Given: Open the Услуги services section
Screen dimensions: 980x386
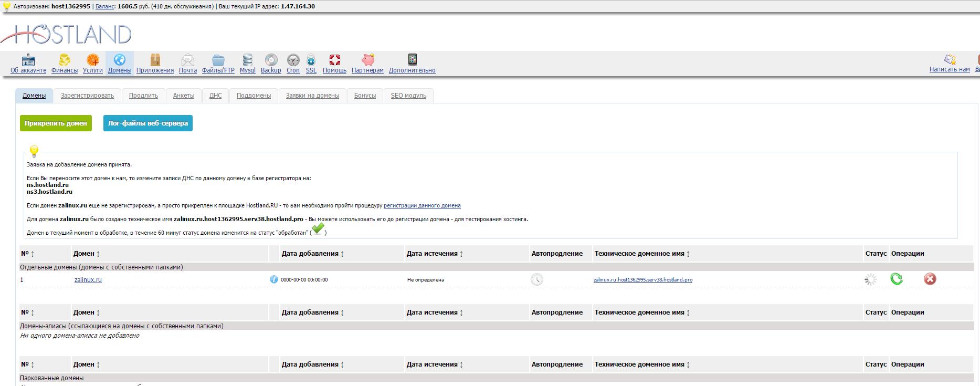Looking at the screenshot, I should (93, 64).
